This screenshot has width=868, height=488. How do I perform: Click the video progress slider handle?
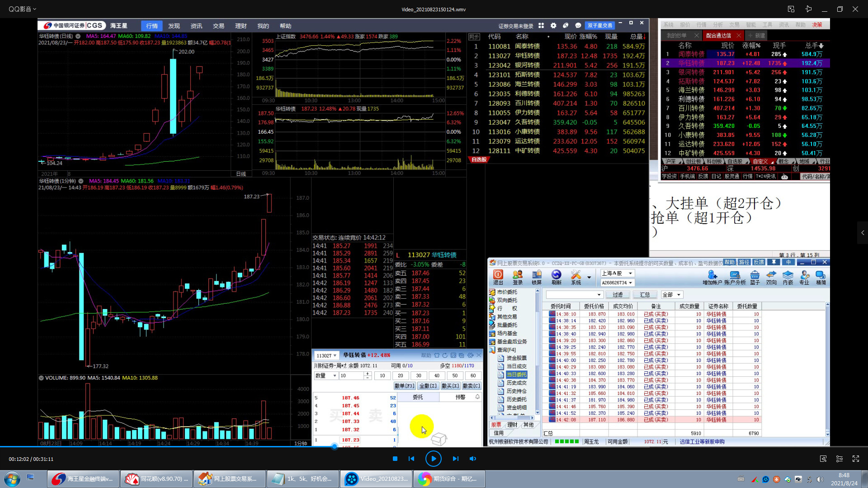335,446
